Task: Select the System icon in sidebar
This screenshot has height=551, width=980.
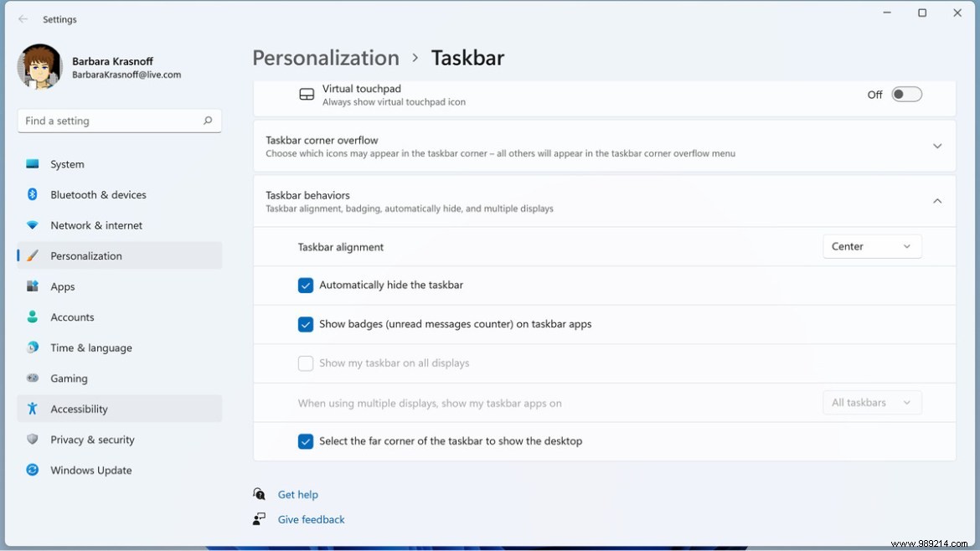Action: coord(33,164)
